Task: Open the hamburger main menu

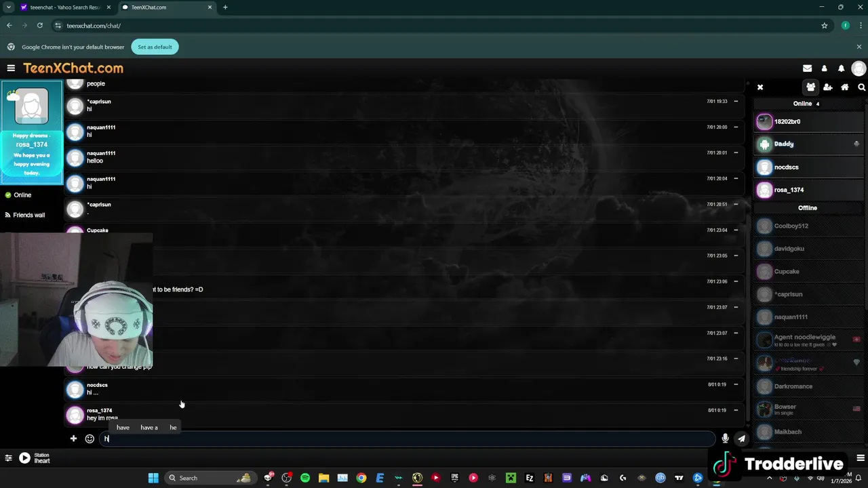Action: [x=11, y=68]
